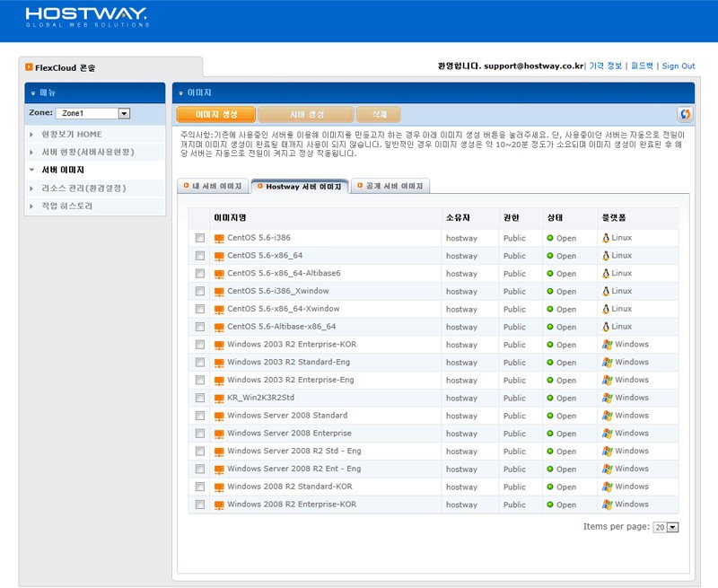This screenshot has height=588, width=718.
Task: Expand the arrow beside 작업 히스토리
Action: click(31, 206)
